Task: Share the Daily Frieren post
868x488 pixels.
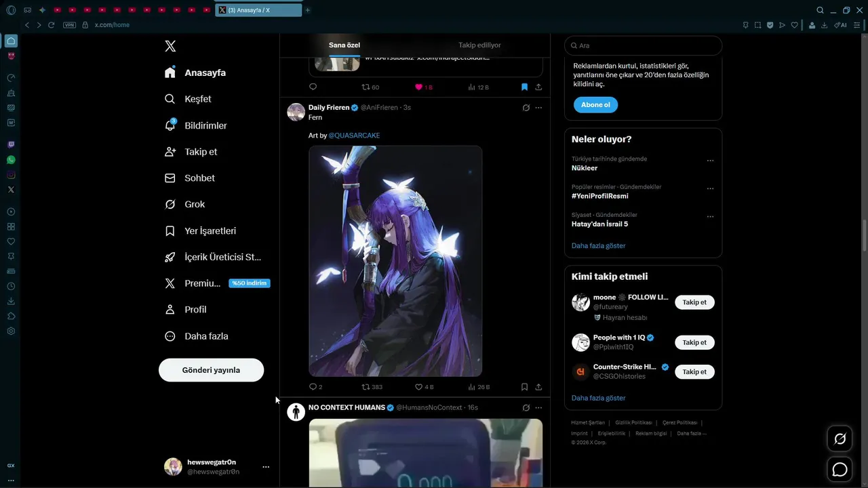Action: click(538, 387)
